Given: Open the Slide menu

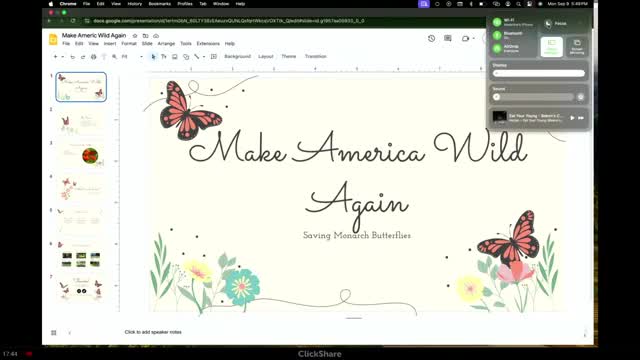Looking at the screenshot, I should (x=147, y=44).
